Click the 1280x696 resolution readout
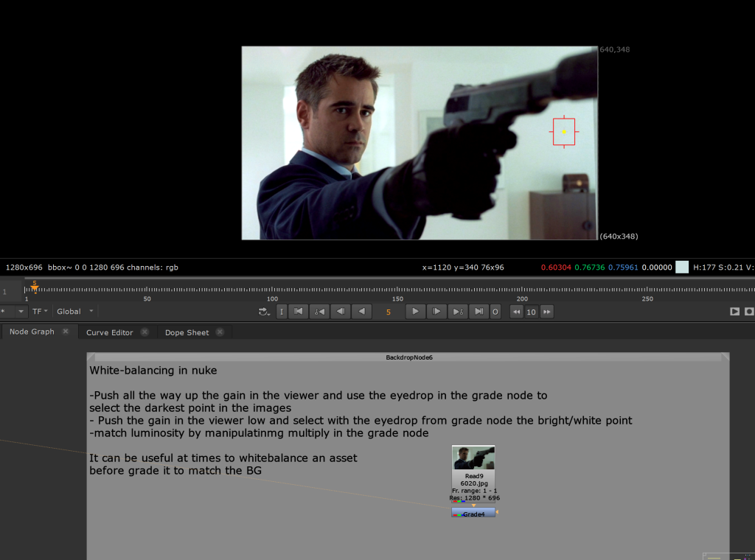 (x=24, y=267)
